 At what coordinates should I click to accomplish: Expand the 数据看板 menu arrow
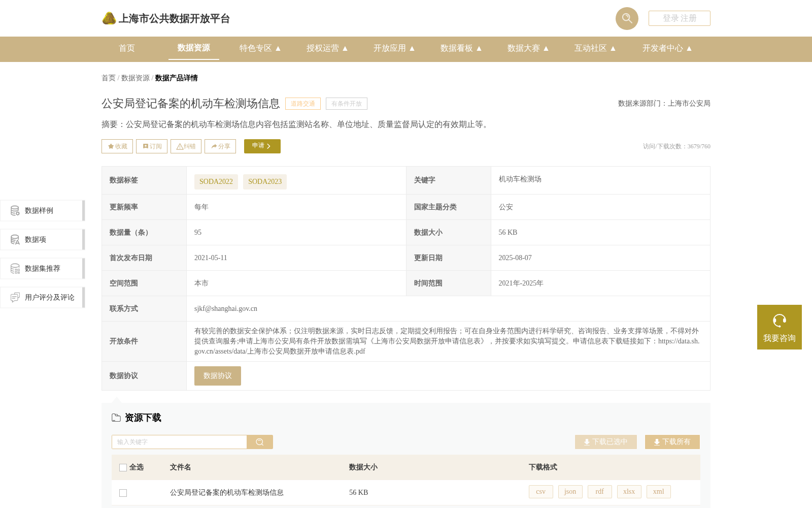tap(479, 48)
